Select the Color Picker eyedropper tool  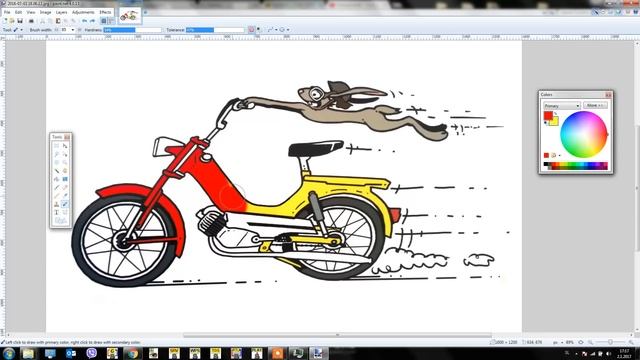point(65,196)
